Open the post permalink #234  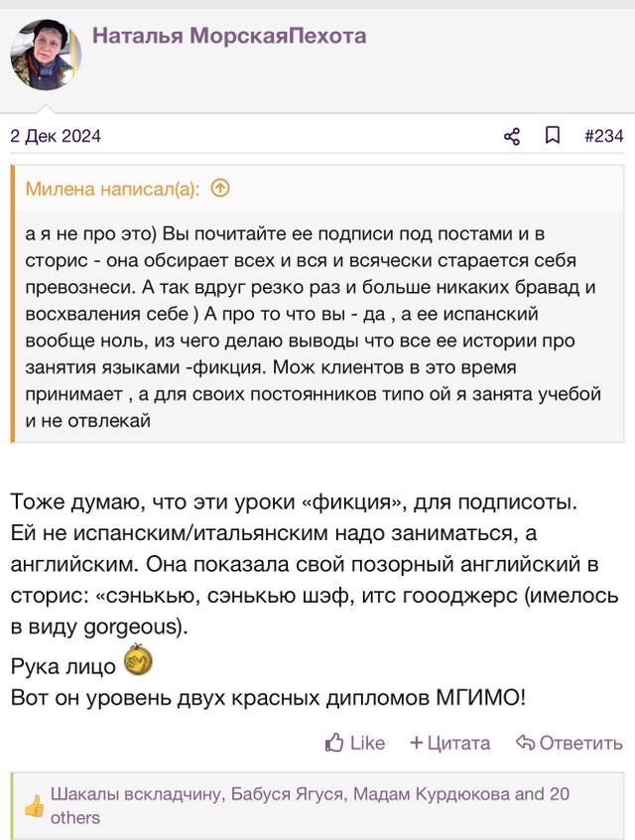pyautogui.click(x=604, y=136)
